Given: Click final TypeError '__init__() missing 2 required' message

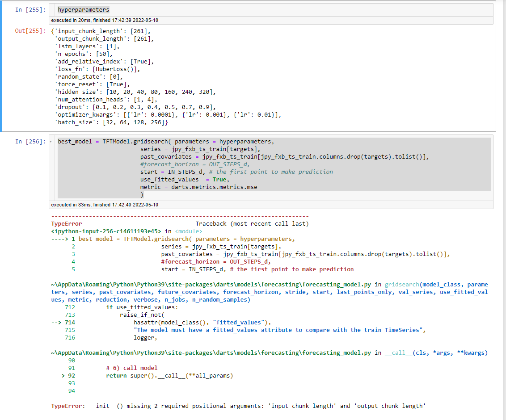Looking at the screenshot, I should coord(238,406).
